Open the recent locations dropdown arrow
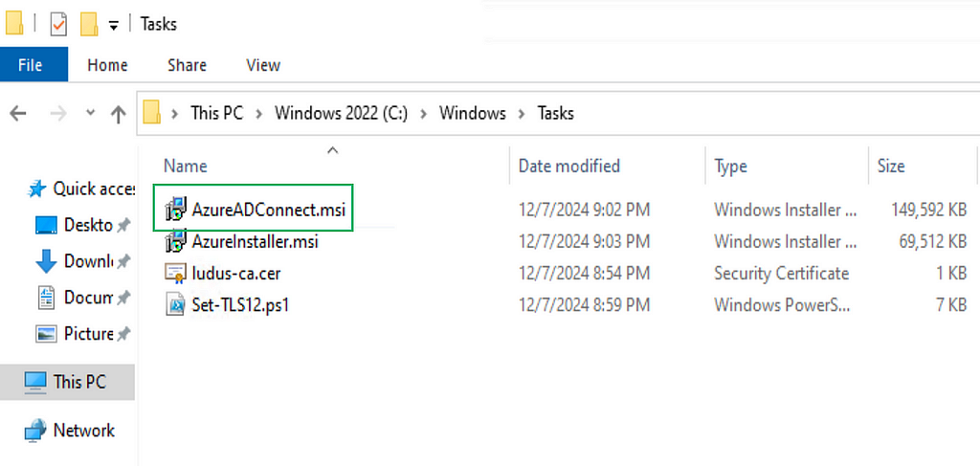 [91, 113]
